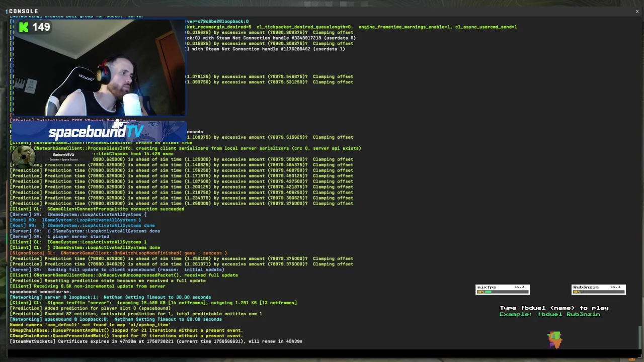The width and height of the screenshot is (644, 362).
Task: Click the SteamNetSockets certificate expires line
Action: point(156,341)
